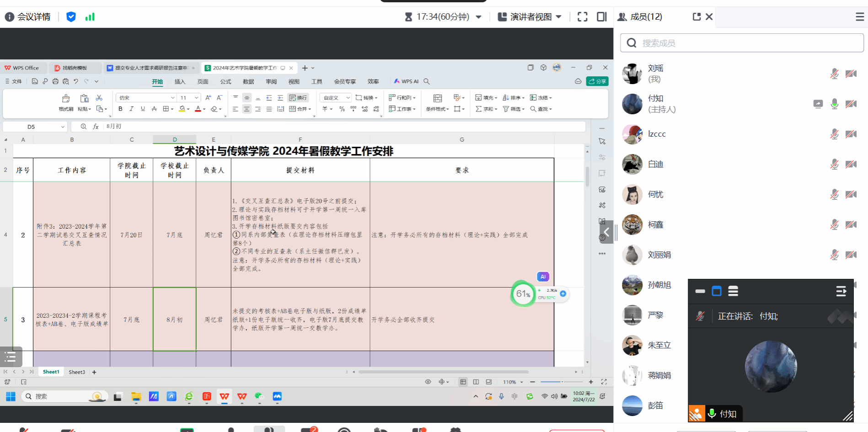Check the network signal strength icon
Viewport: 868px width, 432px height.
tap(90, 17)
